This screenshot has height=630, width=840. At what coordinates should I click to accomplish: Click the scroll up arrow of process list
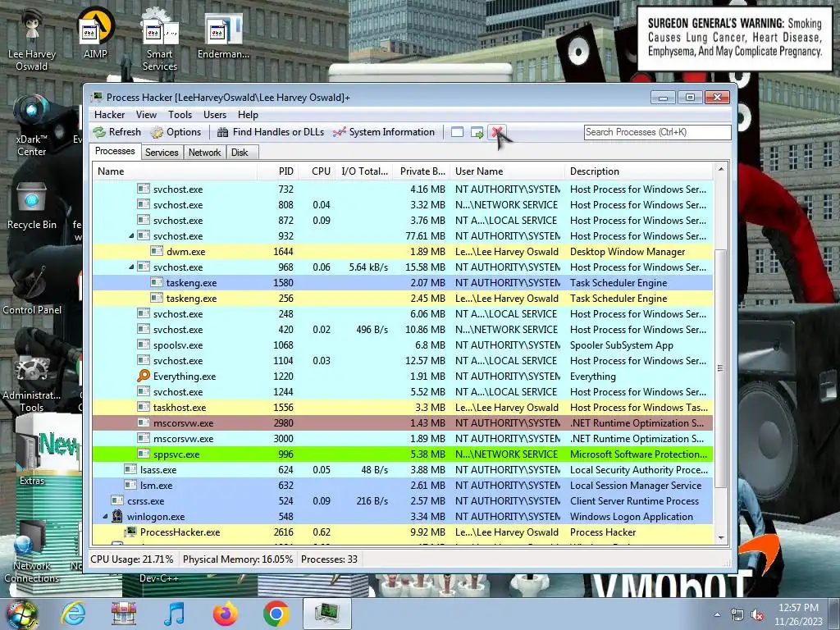[720, 169]
